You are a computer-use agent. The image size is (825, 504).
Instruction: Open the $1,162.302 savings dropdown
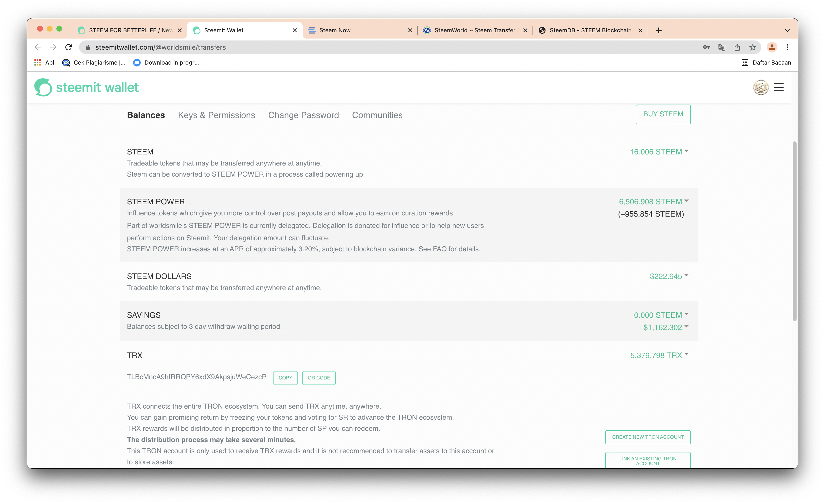point(666,327)
